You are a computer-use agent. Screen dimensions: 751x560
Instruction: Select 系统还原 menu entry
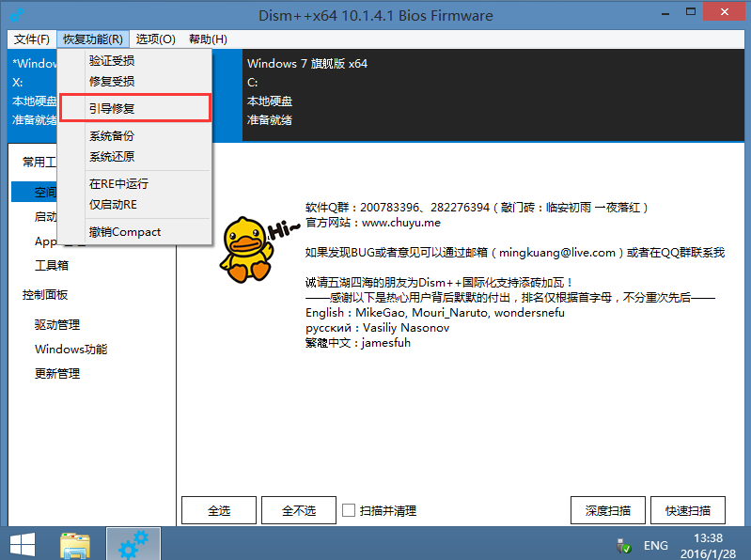pos(135,157)
